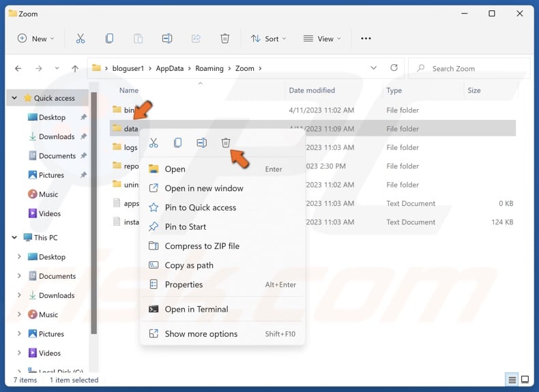The width and height of the screenshot is (539, 392).
Task: Click bloguser1 in the address breadcrumb
Action: point(128,68)
